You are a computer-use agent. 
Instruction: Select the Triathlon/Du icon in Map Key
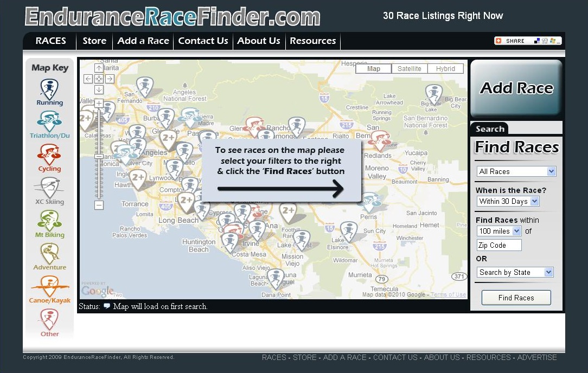pos(49,121)
